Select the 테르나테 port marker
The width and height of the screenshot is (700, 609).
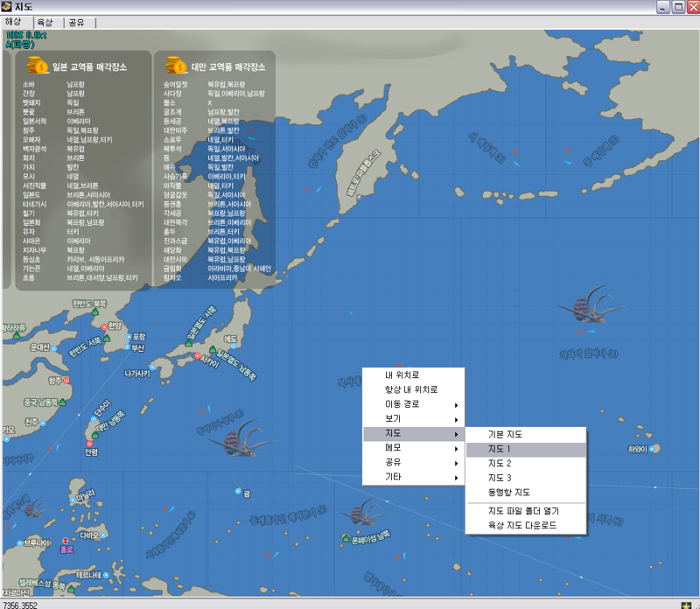coord(106,575)
